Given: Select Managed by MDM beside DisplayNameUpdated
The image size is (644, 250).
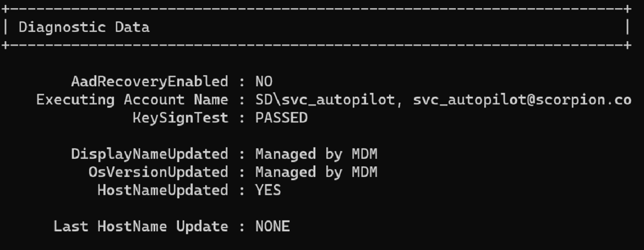Looking at the screenshot, I should 316,154.
